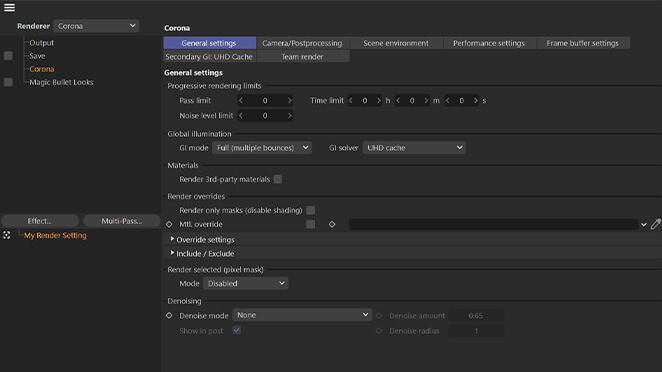Open the Denoise mode dropdown
This screenshot has height=372, width=662.
pos(302,315)
